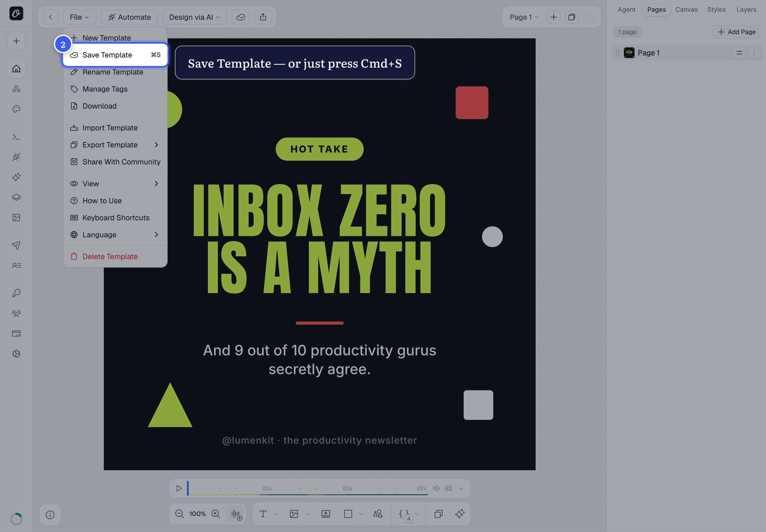
Task: Collapse the timeline with chevron
Action: pyautogui.click(x=461, y=488)
